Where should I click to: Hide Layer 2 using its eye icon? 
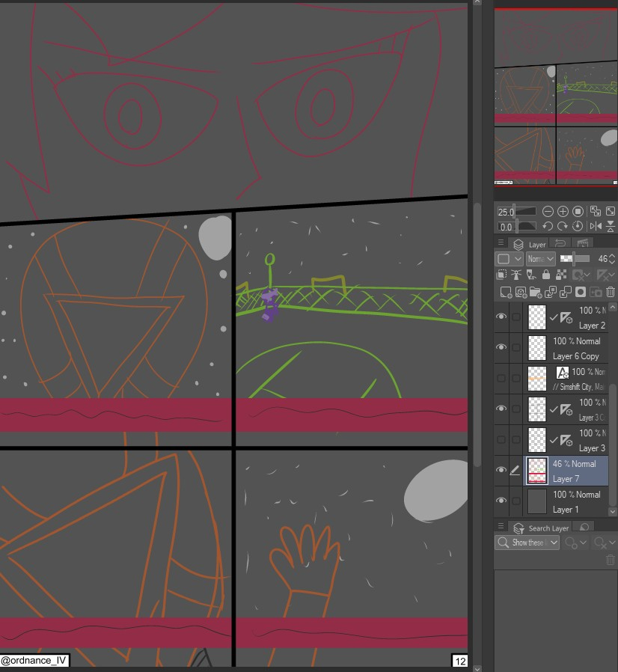[501, 317]
